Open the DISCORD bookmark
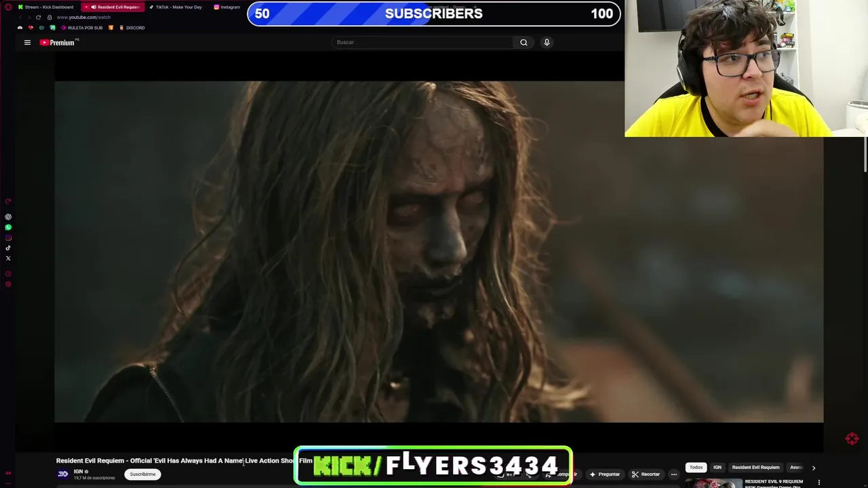This screenshot has height=488, width=868. click(x=132, y=28)
